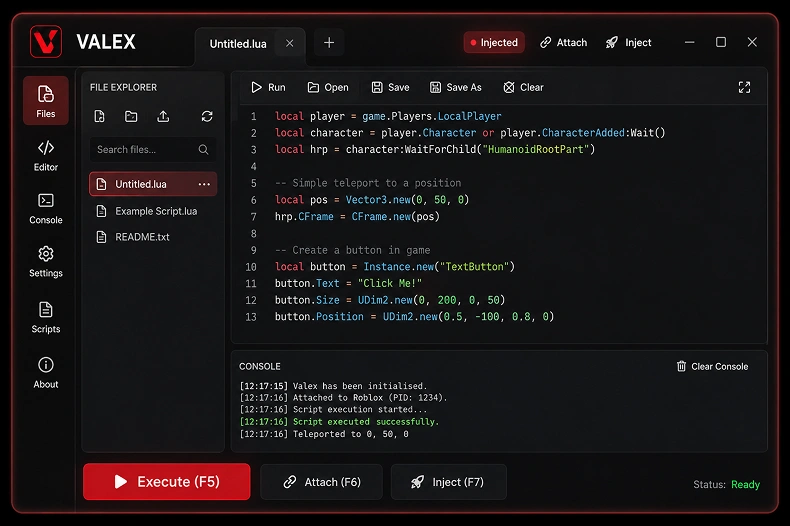Click the "Click Me!" string on line 11
Image resolution: width=790 pixels, height=526 pixels.
pyautogui.click(x=390, y=284)
